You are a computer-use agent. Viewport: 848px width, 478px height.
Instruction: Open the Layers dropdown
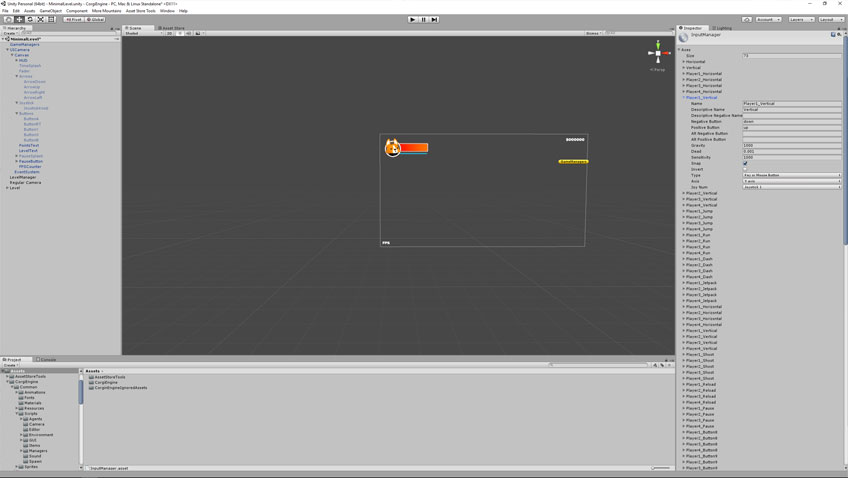pos(801,19)
